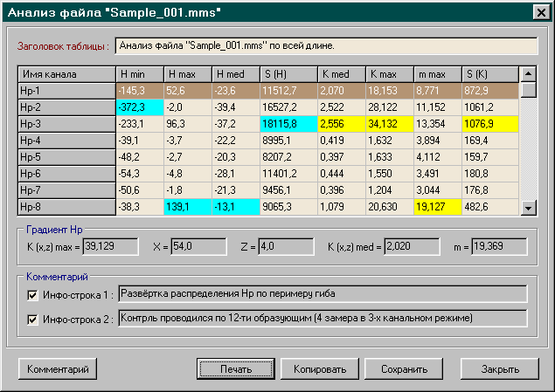The height and width of the screenshot is (392, 555).
Task: Click the table scrollbar down arrow
Action: pos(528,208)
